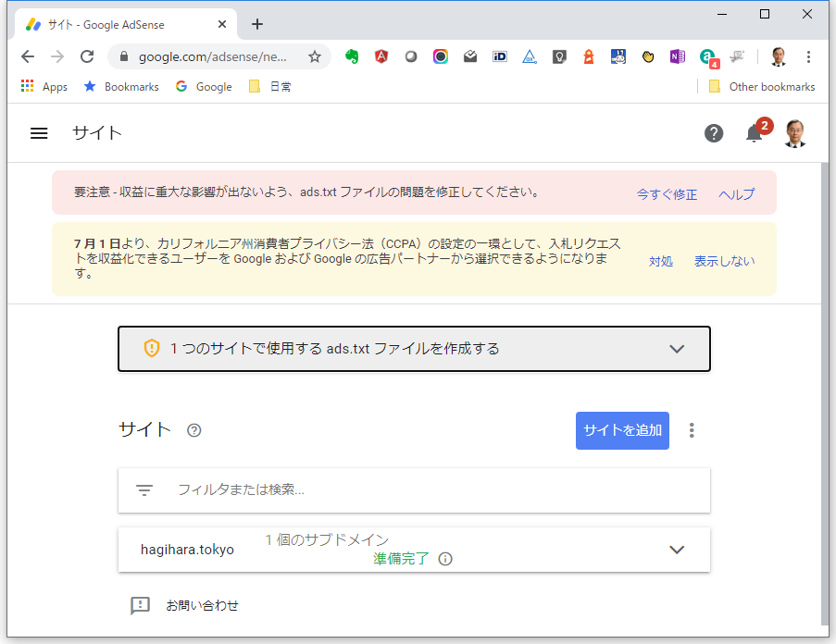836x644 pixels.
Task: Click the green 'a' extension with badge 4
Action: click(x=708, y=57)
